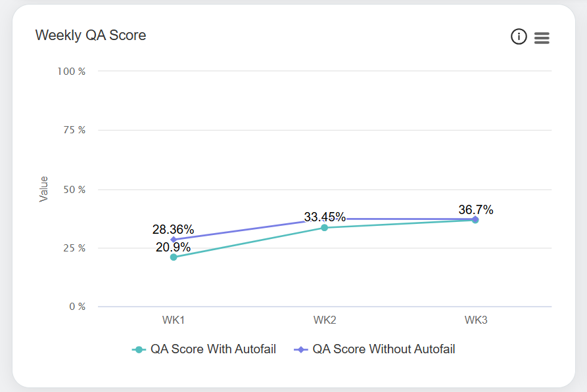Click the 28.36% data label
Screen dimensions: 587x392
[173, 230]
